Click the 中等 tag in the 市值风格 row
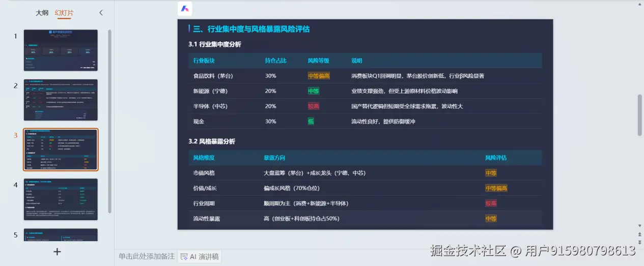This screenshot has width=644, height=266. coord(491,173)
